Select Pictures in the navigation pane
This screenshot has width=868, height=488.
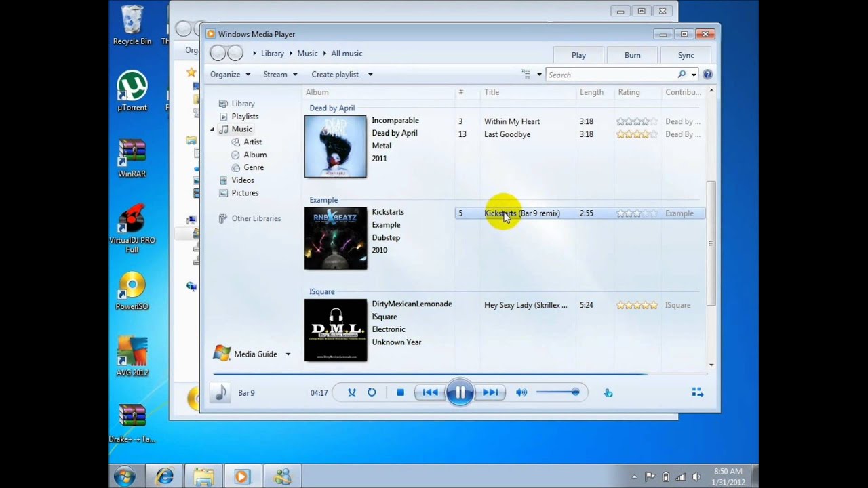click(245, 193)
